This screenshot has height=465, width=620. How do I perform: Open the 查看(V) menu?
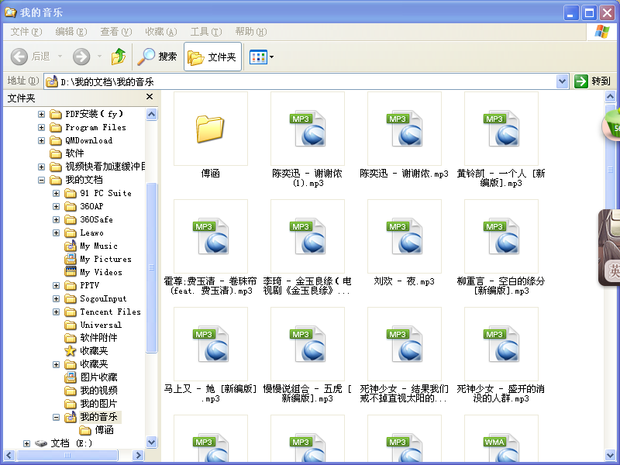click(116, 32)
